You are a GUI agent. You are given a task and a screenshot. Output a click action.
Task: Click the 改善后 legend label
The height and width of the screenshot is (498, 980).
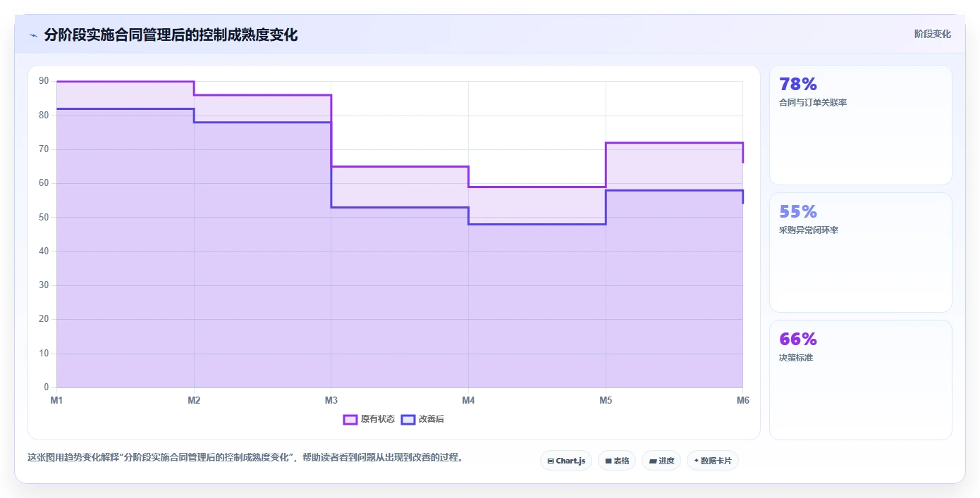click(x=431, y=419)
